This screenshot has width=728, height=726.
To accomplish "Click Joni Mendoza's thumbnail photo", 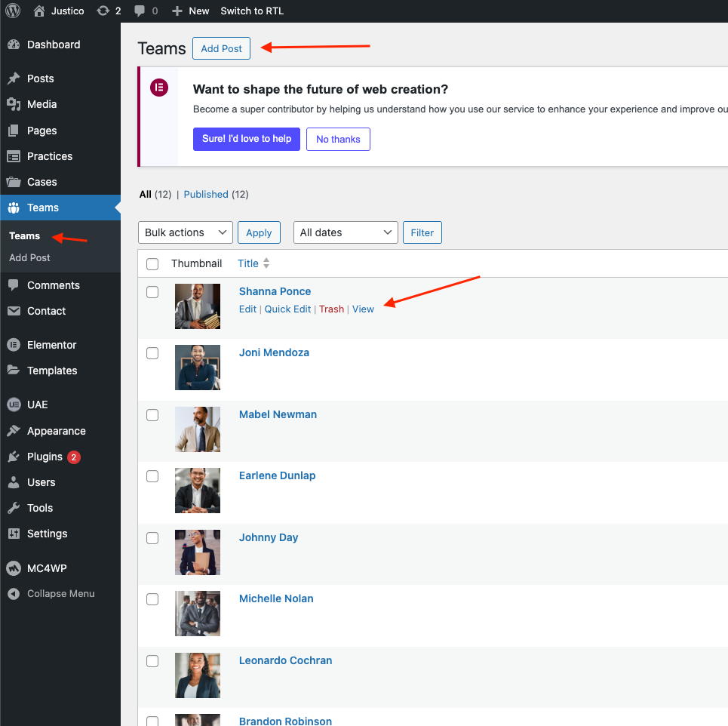I will click(198, 368).
